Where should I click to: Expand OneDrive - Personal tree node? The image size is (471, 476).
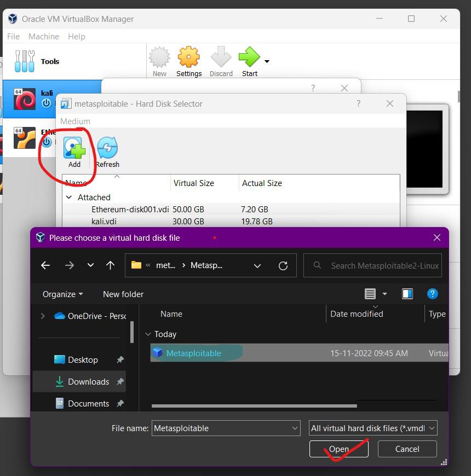[x=43, y=316]
